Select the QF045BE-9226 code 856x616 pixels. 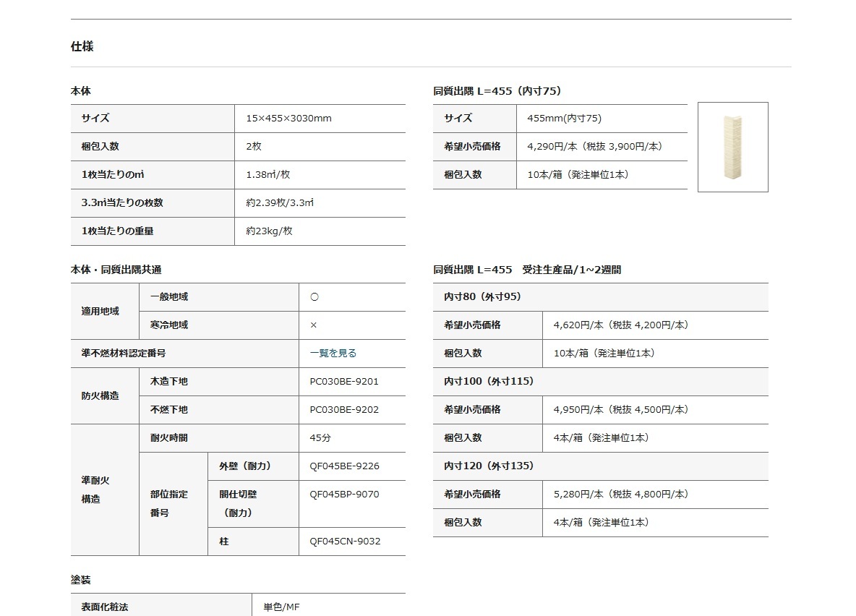click(343, 466)
